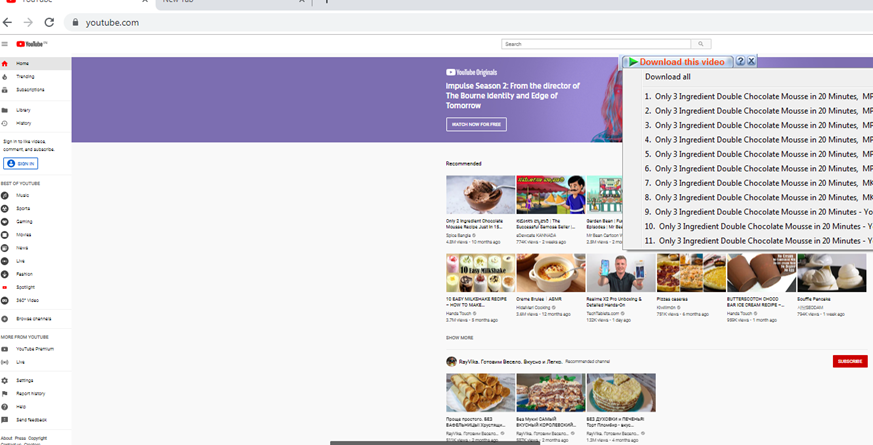This screenshot has width=873, height=445.
Task: Select Download all in the dropdown list
Action: [667, 77]
